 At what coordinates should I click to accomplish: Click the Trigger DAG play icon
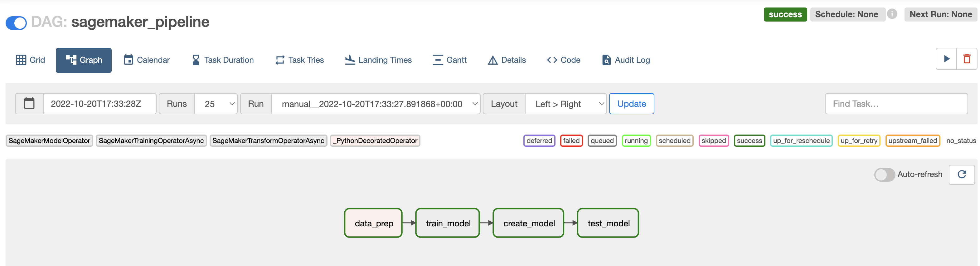point(946,59)
